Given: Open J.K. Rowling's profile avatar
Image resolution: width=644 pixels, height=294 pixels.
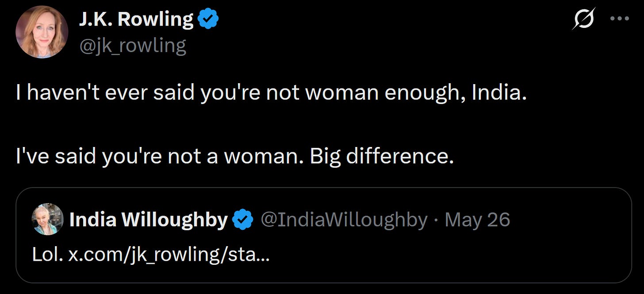Looking at the screenshot, I should pyautogui.click(x=42, y=32).
